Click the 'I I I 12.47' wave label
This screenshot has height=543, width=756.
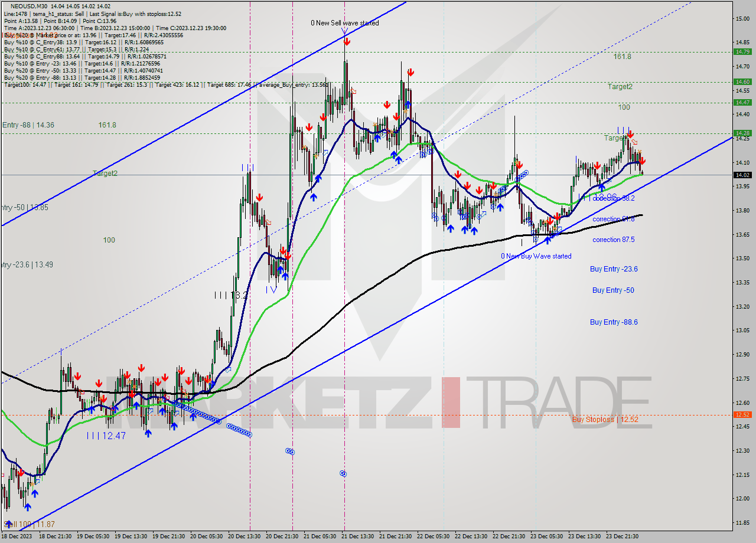[x=106, y=436]
